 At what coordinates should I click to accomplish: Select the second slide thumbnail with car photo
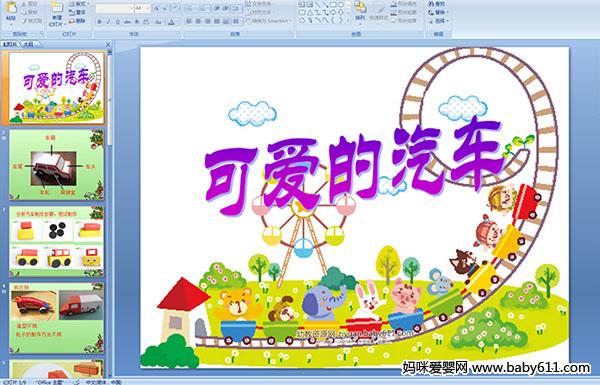[x=56, y=165]
